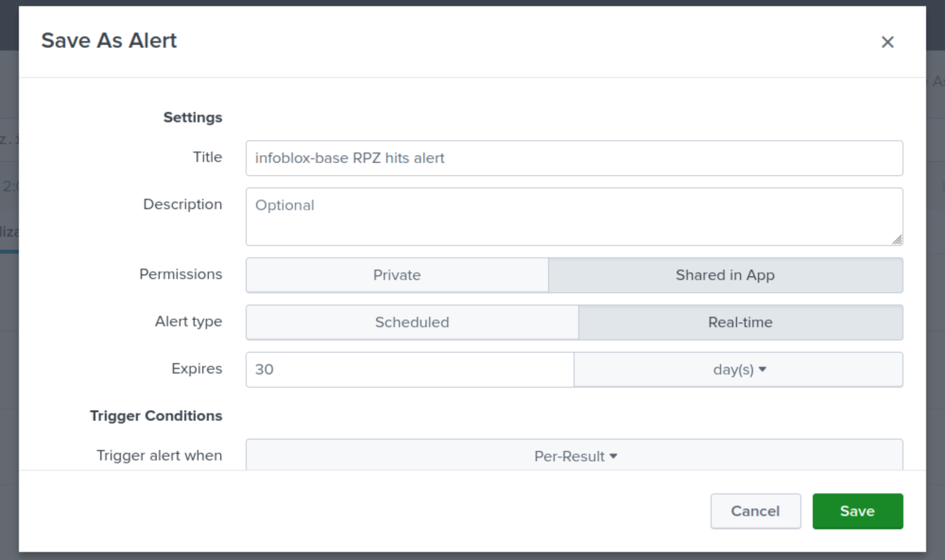This screenshot has height=560, width=945.
Task: Set permissions to Private
Action: tap(397, 275)
